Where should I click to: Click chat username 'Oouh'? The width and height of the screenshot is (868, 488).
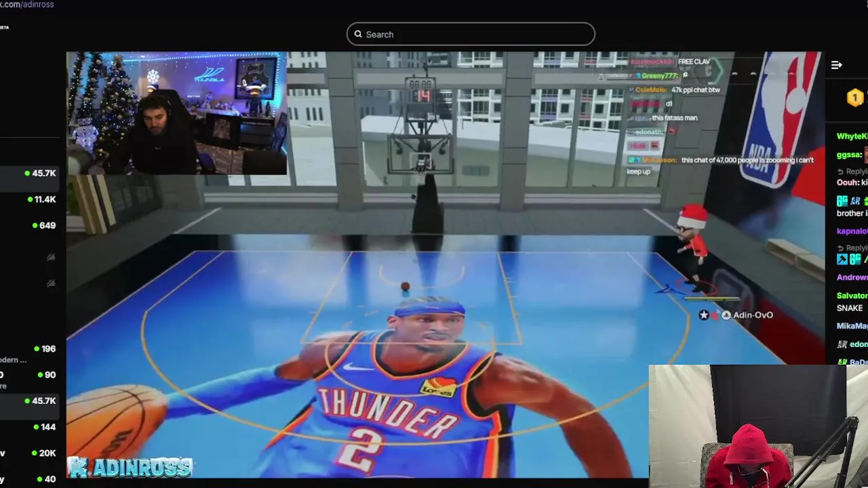[847, 183]
